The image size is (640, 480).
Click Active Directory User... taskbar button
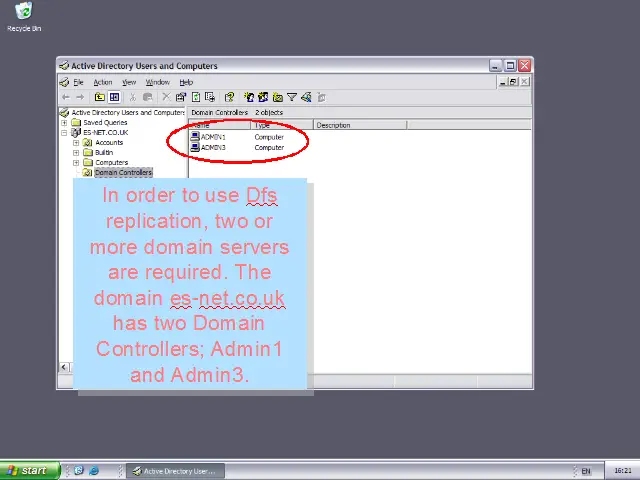point(175,471)
